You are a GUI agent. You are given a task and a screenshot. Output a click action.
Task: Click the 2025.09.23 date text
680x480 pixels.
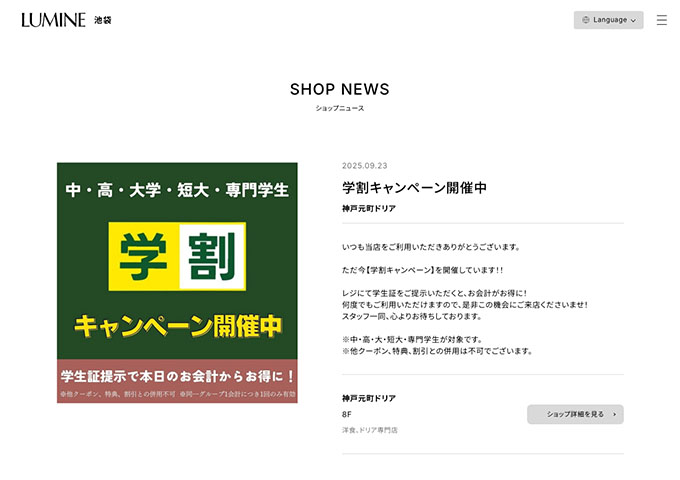tap(364, 166)
